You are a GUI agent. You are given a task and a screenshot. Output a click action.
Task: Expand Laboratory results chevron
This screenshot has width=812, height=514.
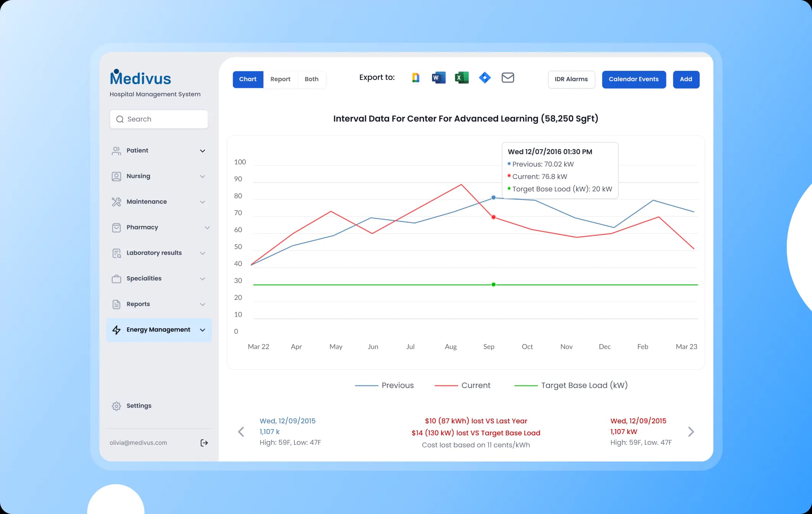tap(203, 253)
